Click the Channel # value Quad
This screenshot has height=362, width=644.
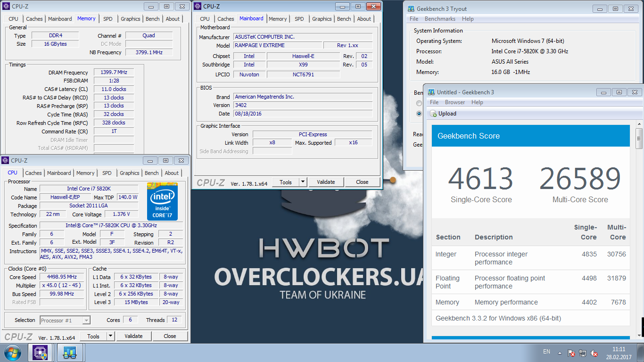pos(149,35)
